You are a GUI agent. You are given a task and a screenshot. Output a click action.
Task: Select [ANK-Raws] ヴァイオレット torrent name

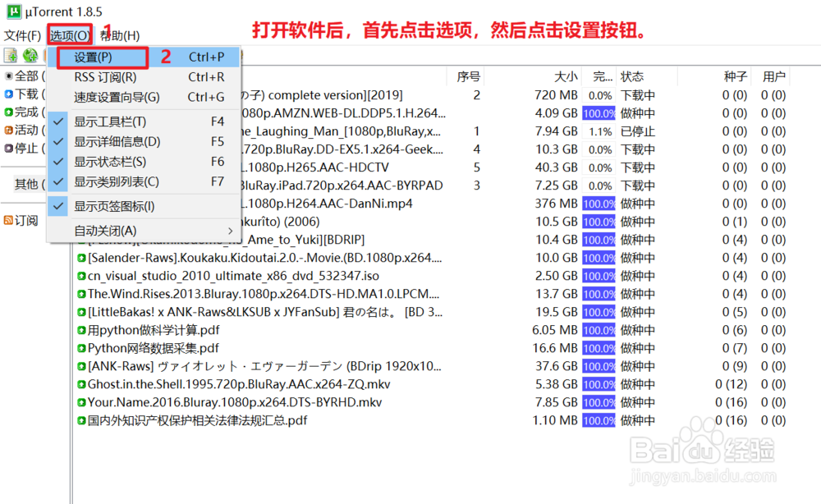click(264, 366)
